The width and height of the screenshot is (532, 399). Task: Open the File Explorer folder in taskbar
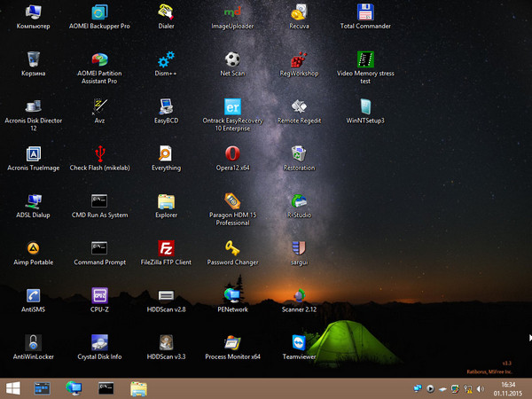138,388
